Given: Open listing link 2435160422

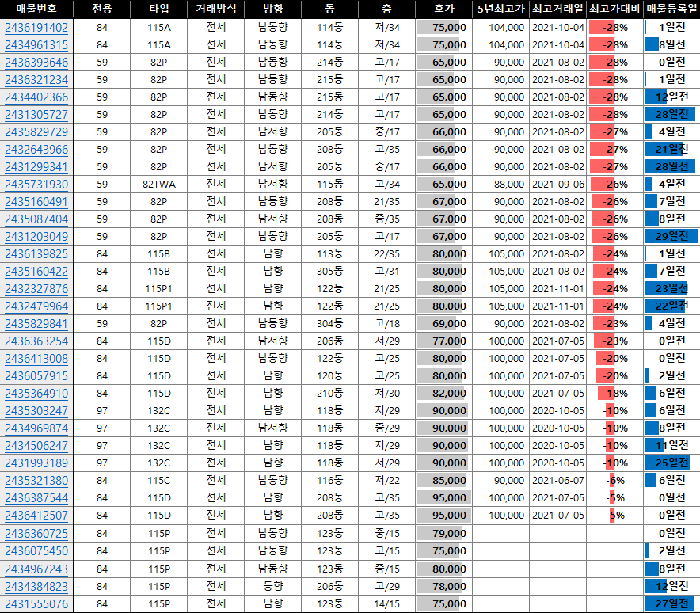Looking at the screenshot, I should coord(36,272).
